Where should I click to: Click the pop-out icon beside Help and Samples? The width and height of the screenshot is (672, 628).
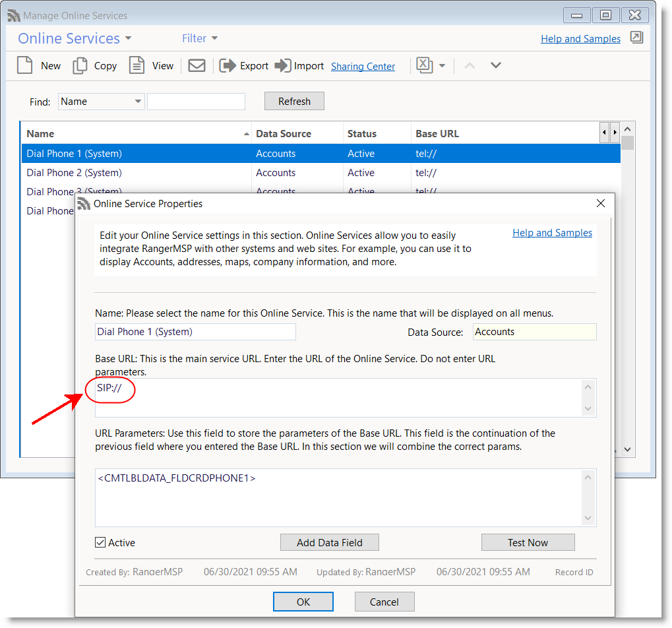click(636, 38)
